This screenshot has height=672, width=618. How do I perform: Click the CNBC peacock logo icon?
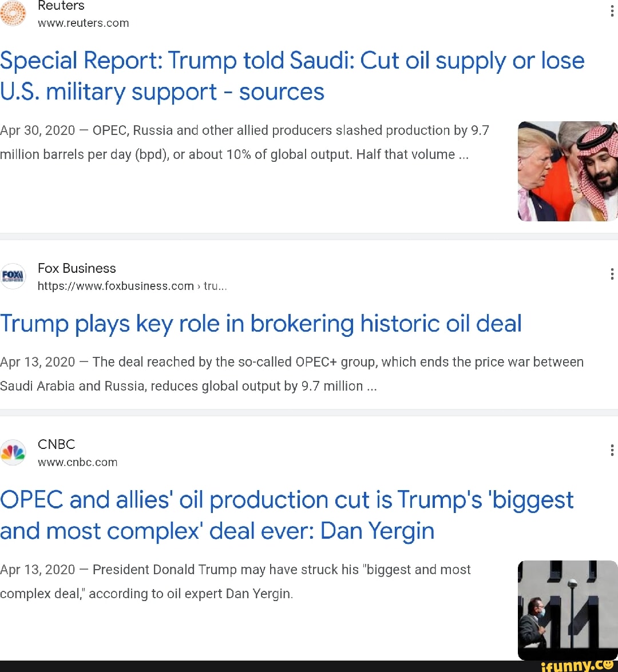click(13, 452)
